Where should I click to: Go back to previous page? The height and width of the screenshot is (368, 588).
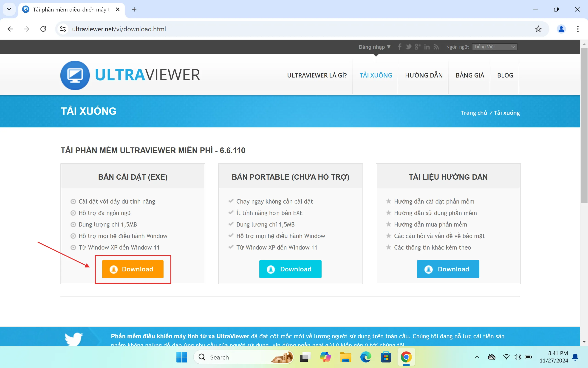click(10, 29)
